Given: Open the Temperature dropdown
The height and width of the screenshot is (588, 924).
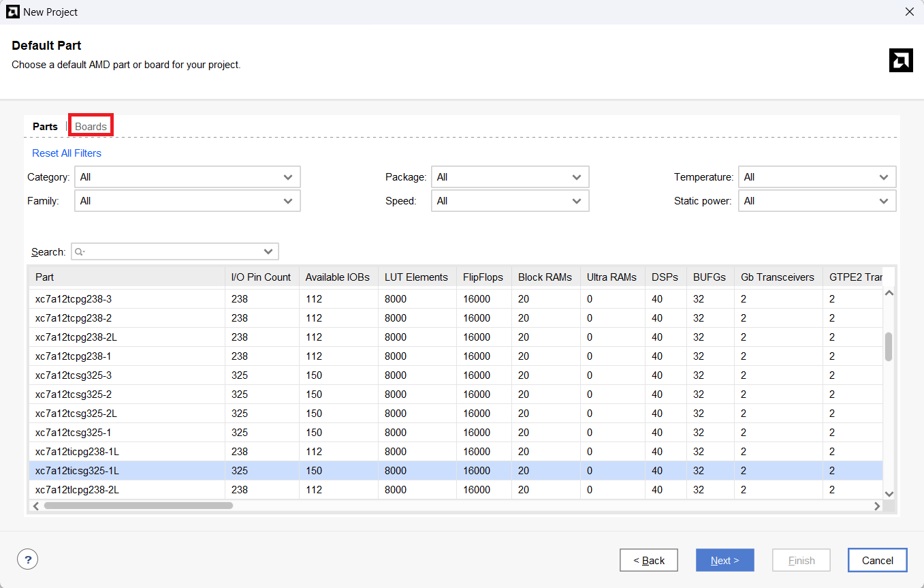Looking at the screenshot, I should click(817, 177).
